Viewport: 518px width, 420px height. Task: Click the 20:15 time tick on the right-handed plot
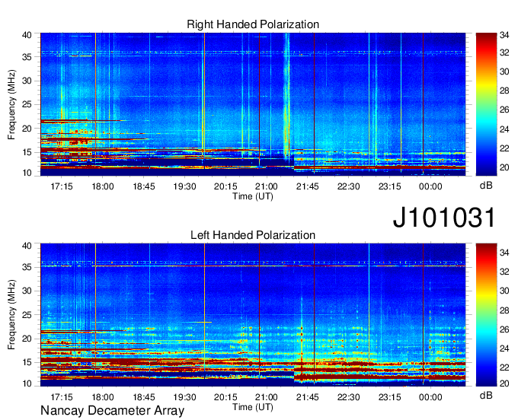tap(225, 186)
